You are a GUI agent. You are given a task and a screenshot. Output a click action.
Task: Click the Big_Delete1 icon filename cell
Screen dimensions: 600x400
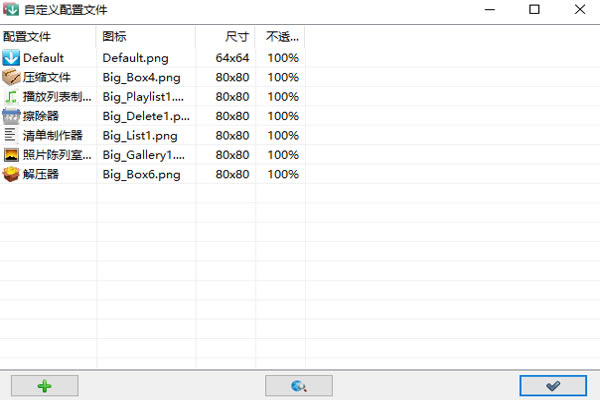(143, 116)
